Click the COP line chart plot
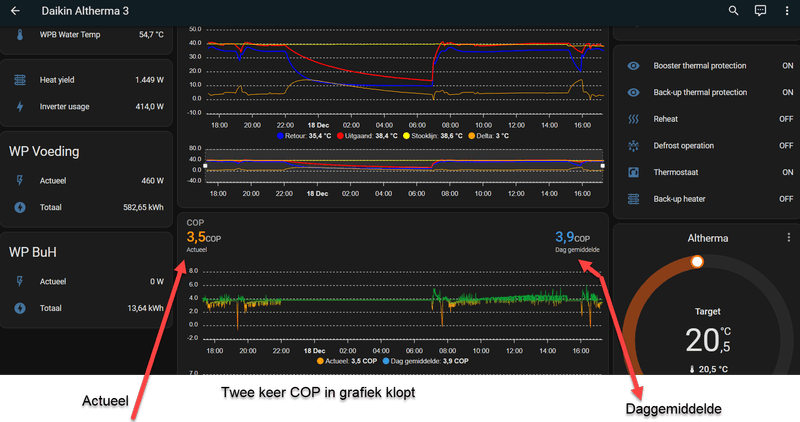Image resolution: width=800 pixels, height=422 pixels. click(x=403, y=305)
